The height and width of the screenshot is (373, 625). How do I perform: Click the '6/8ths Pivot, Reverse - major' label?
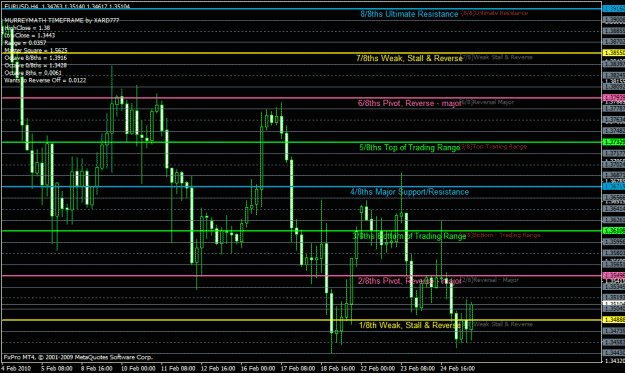409,103
